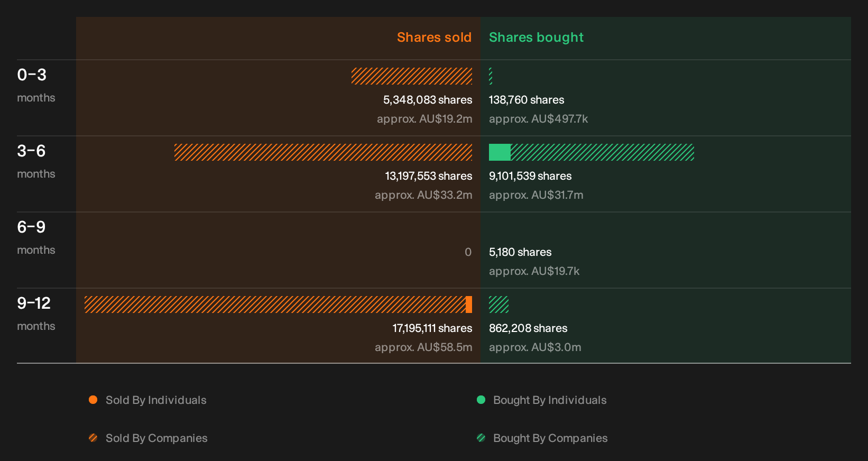Click the orange Sold By Individuals legend dot

click(93, 400)
